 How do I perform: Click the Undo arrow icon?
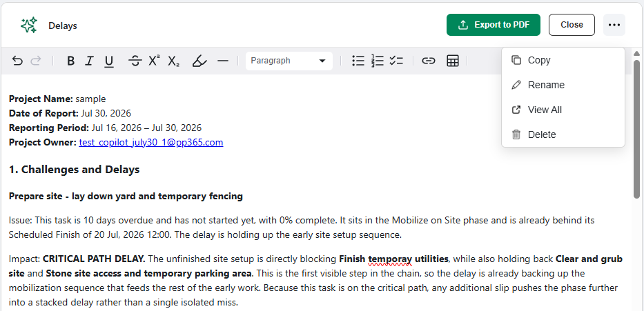[17, 61]
